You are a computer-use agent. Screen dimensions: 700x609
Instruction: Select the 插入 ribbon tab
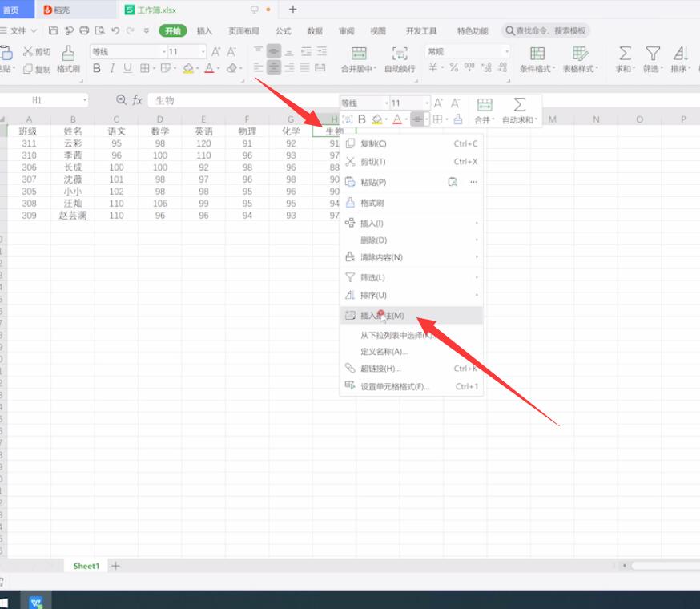point(204,30)
